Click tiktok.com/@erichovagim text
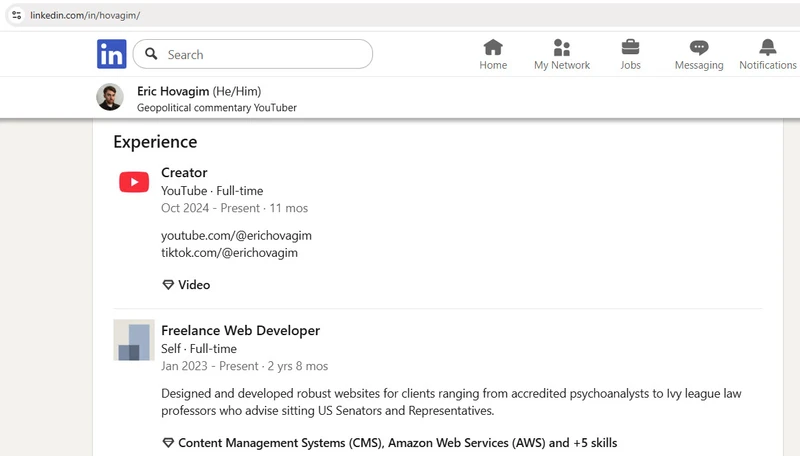The image size is (800, 456). point(229,252)
